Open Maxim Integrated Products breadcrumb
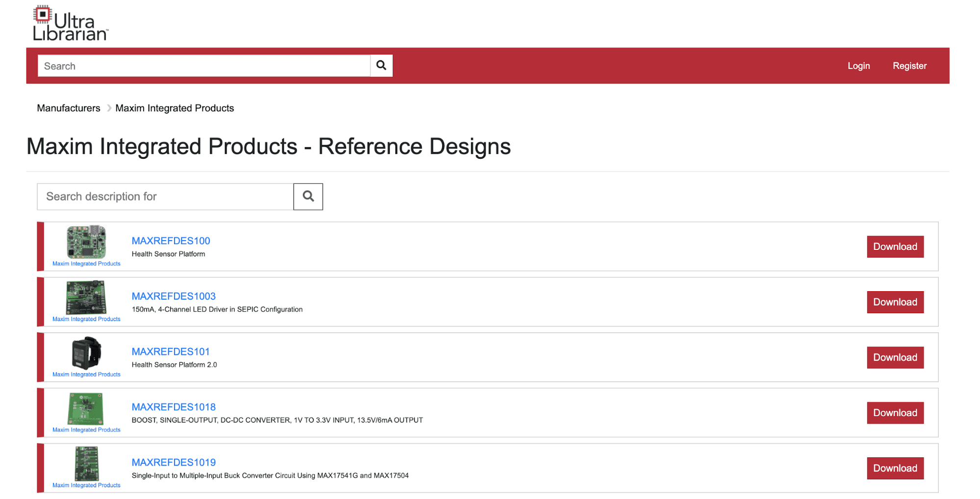980x499 pixels. click(175, 108)
